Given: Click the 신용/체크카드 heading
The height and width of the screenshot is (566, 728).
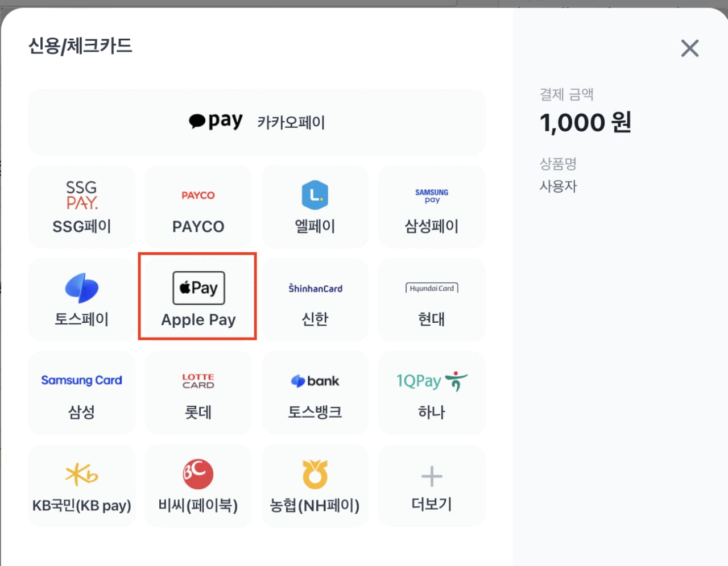Looking at the screenshot, I should click(x=80, y=45).
